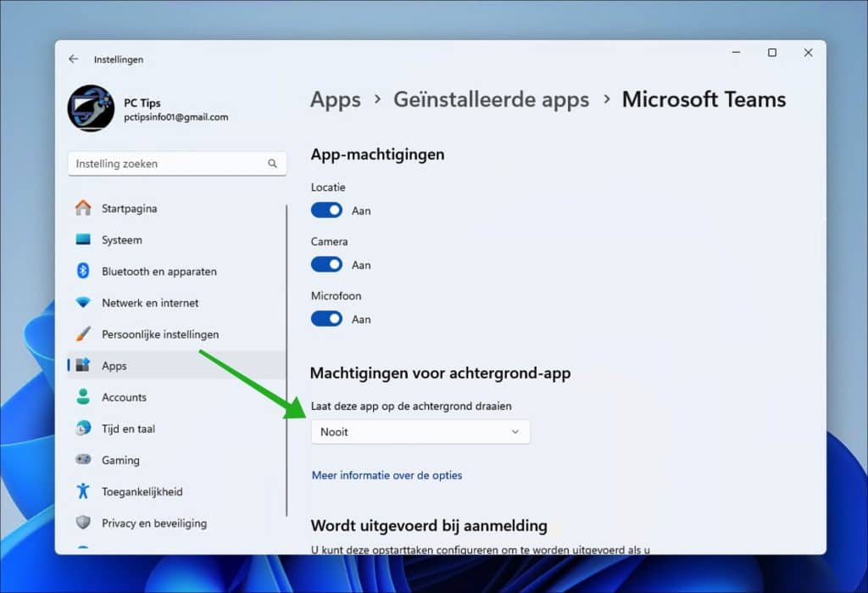Click the Toegankelijkheid figure icon
The width and height of the screenshot is (868, 593).
pyautogui.click(x=83, y=491)
